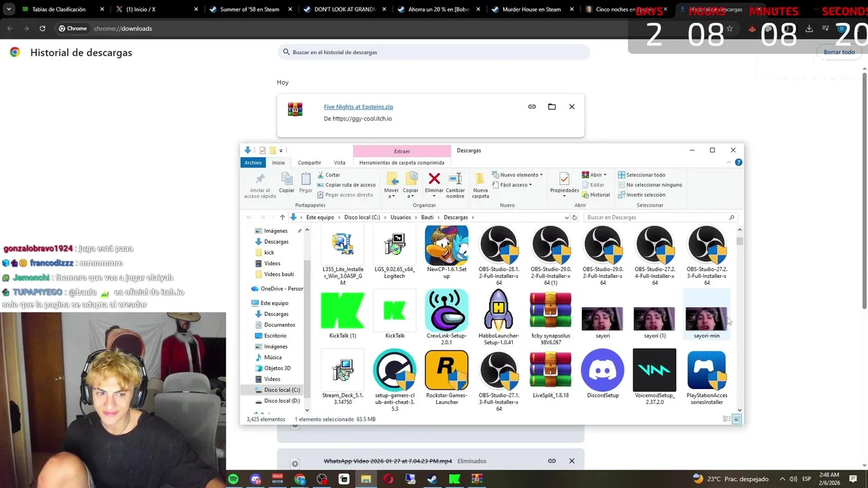The width and height of the screenshot is (868, 488).
Task: Open the NewCP-1.6.1.Setup penguin installer
Action: (446, 245)
